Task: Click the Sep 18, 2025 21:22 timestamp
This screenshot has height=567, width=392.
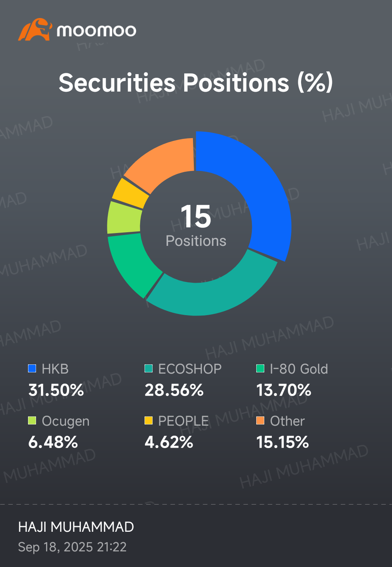Action: pos(72,547)
